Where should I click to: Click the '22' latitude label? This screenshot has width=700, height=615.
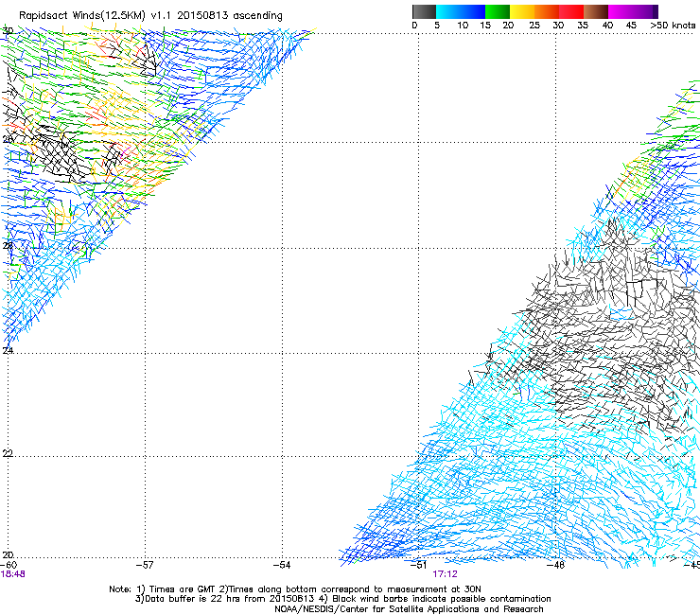pos(8,454)
